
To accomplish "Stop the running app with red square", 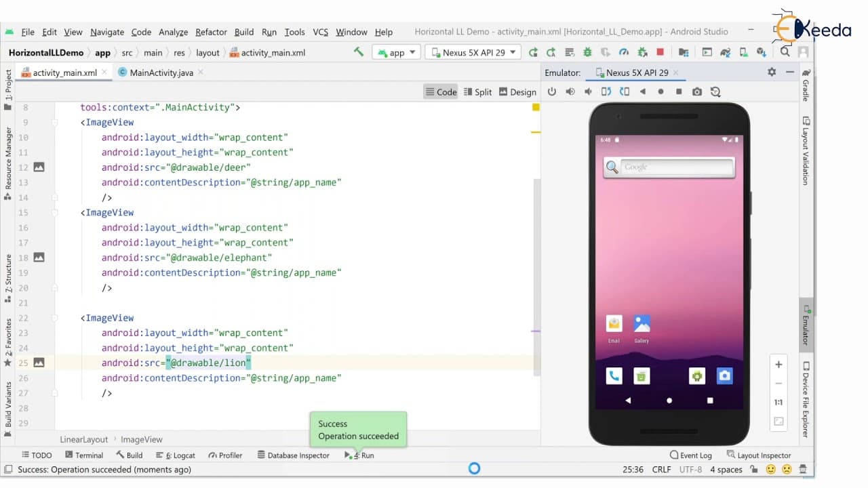I will 660,52.
